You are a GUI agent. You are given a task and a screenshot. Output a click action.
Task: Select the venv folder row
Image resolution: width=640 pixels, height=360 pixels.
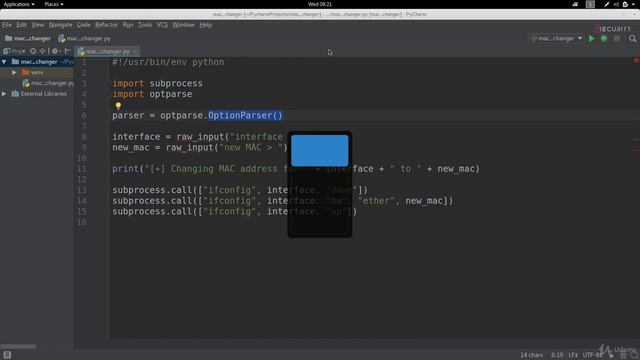click(x=37, y=72)
